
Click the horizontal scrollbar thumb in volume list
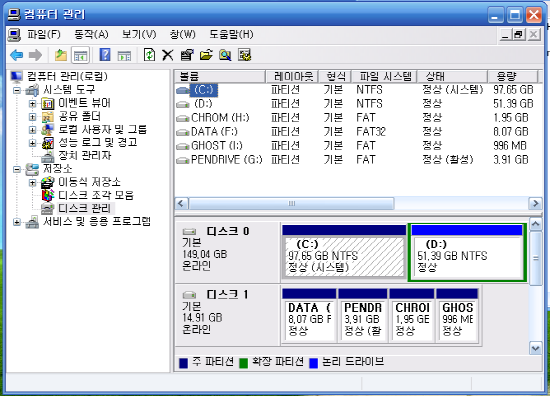pos(291,203)
